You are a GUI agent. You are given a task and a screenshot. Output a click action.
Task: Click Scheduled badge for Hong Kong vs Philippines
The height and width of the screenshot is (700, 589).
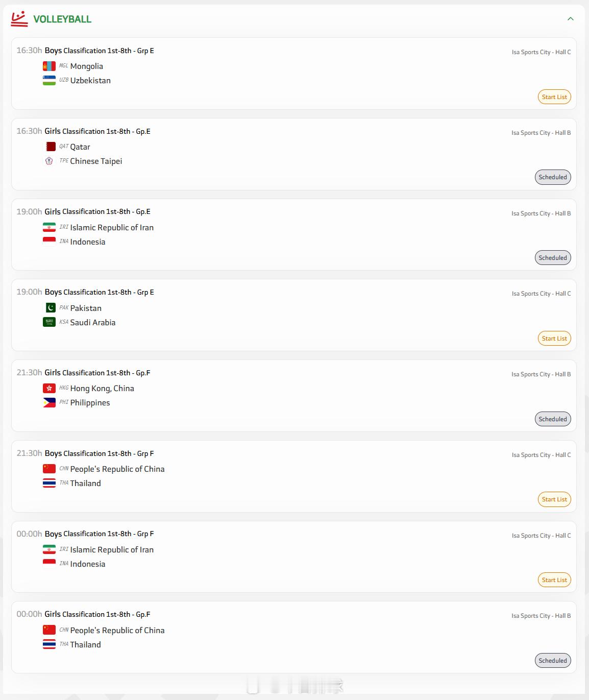pyautogui.click(x=552, y=419)
